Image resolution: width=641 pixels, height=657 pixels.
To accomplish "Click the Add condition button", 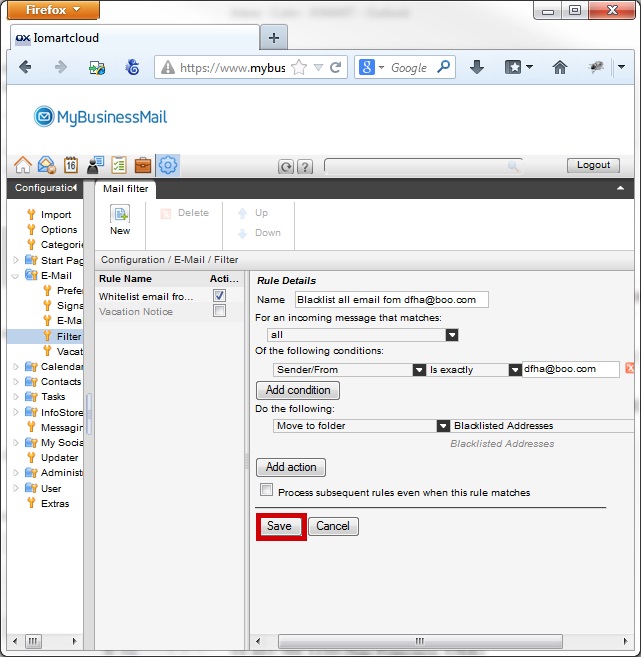I will [298, 390].
